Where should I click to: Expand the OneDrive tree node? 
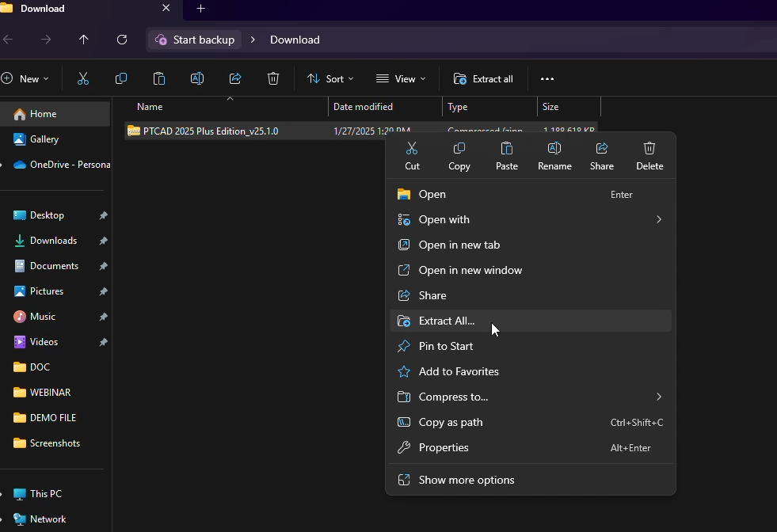2,165
